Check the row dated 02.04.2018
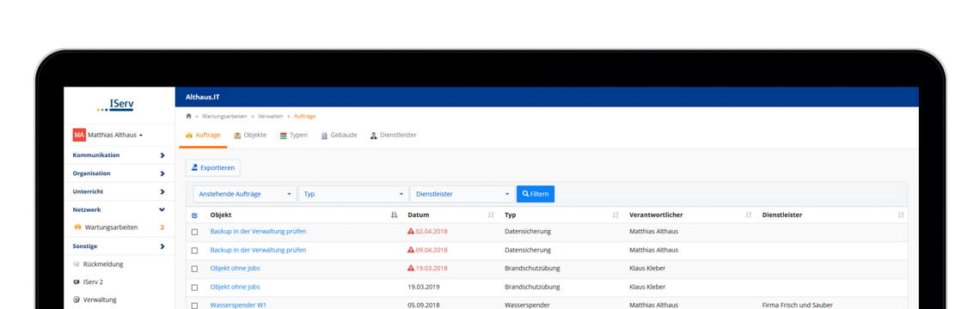The width and height of the screenshot is (980, 309). coord(194,232)
